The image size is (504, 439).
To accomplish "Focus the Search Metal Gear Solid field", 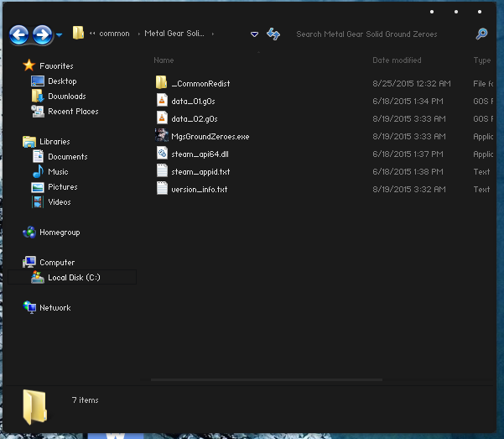I will (366, 34).
